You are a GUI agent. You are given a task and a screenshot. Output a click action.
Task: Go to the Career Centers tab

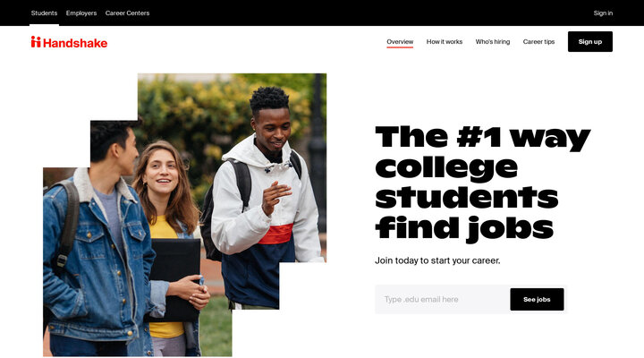pyautogui.click(x=127, y=13)
